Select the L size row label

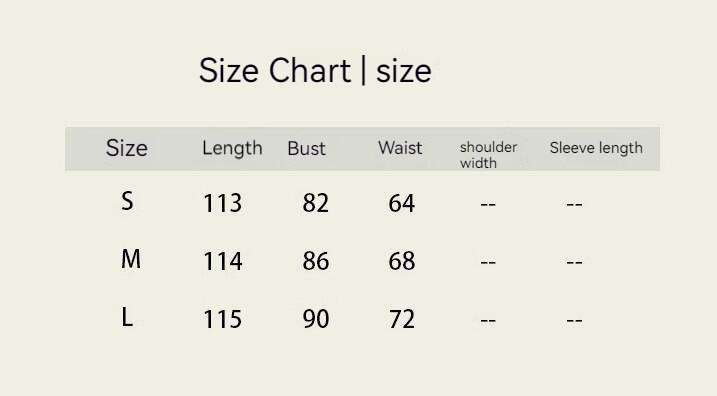(127, 317)
